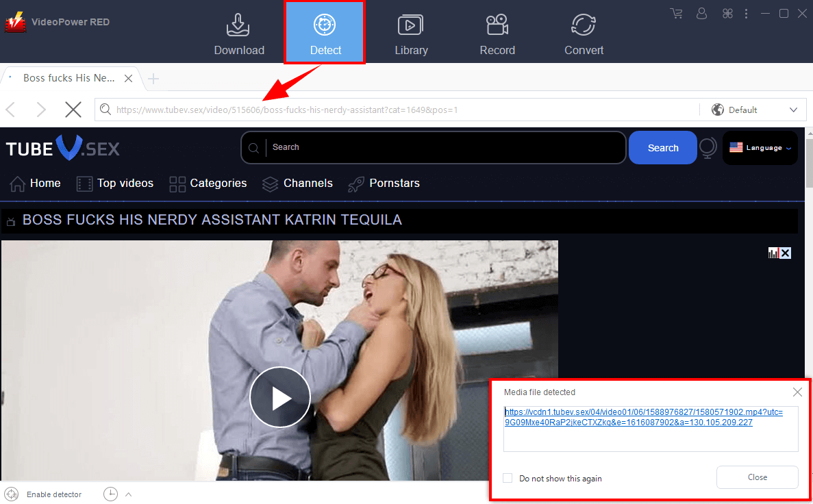Switch to the Detect tab
813x504 pixels.
click(x=325, y=34)
